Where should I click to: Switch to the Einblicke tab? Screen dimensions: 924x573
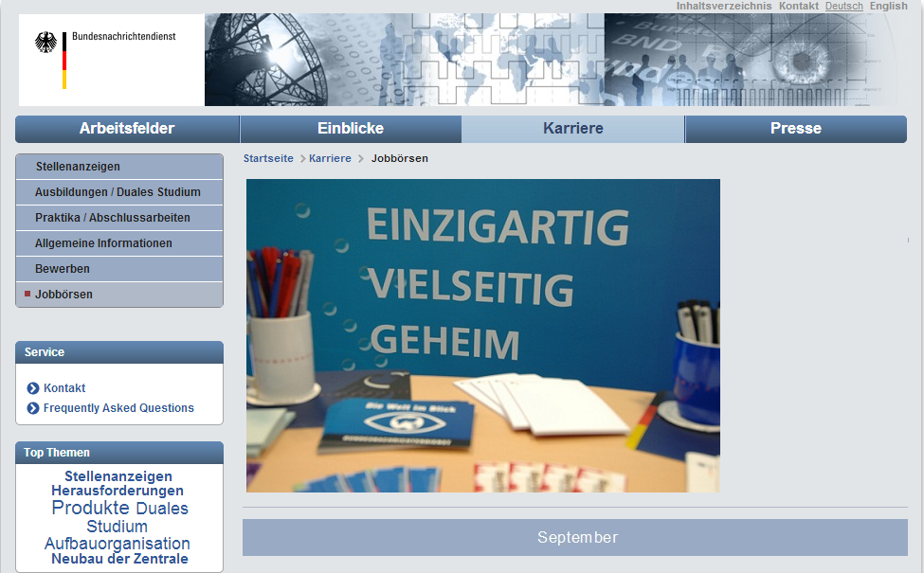point(351,129)
